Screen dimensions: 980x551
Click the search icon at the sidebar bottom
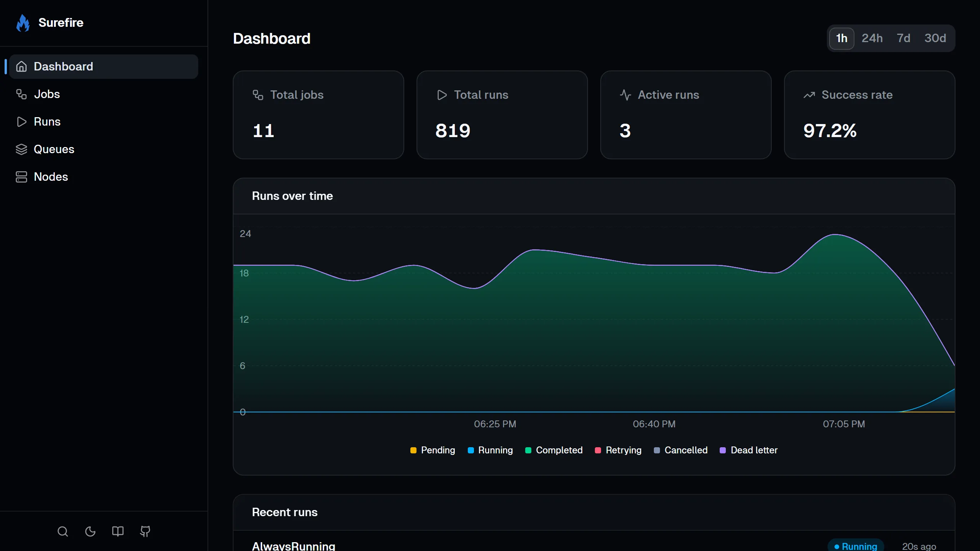point(63,531)
